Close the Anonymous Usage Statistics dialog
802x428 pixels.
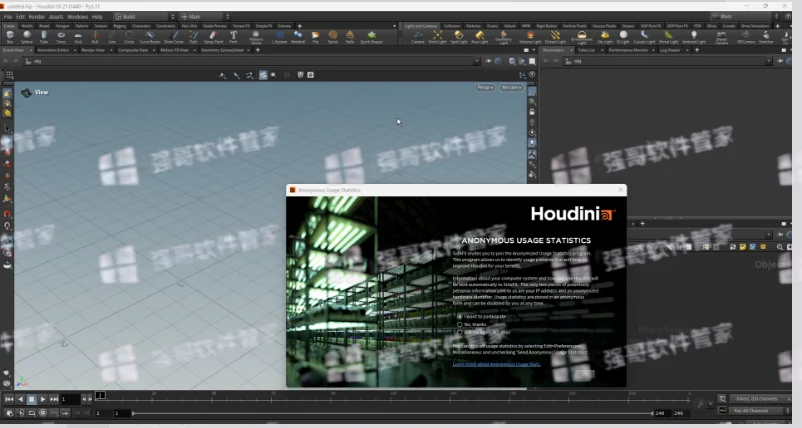(x=620, y=190)
